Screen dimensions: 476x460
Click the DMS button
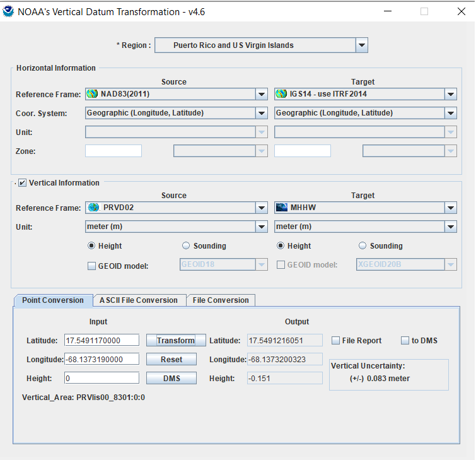(x=171, y=378)
